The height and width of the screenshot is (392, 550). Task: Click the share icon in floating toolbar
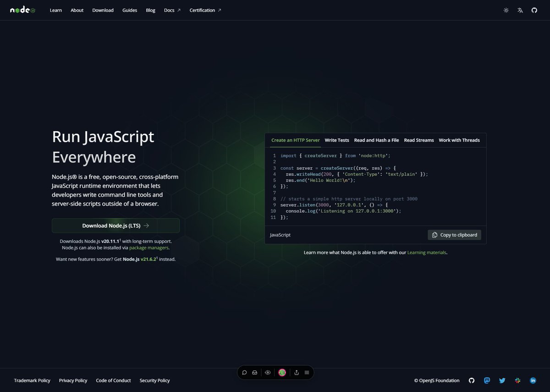point(297,373)
